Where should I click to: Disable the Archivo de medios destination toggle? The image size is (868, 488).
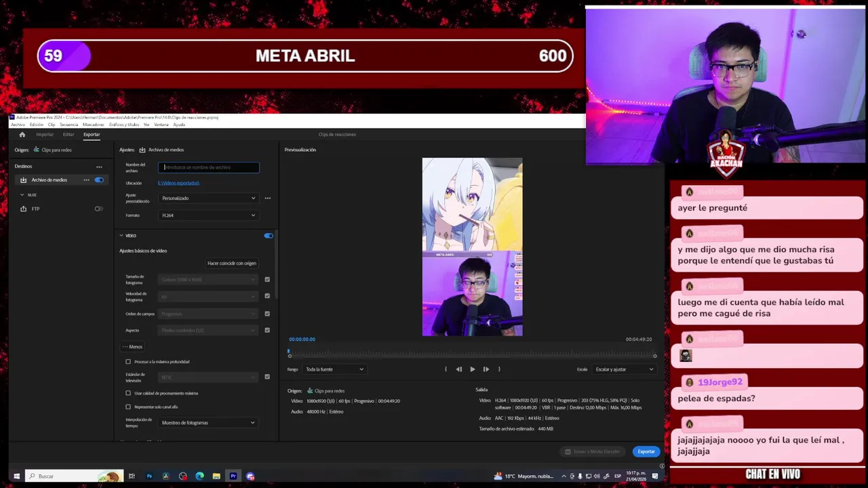click(x=99, y=180)
